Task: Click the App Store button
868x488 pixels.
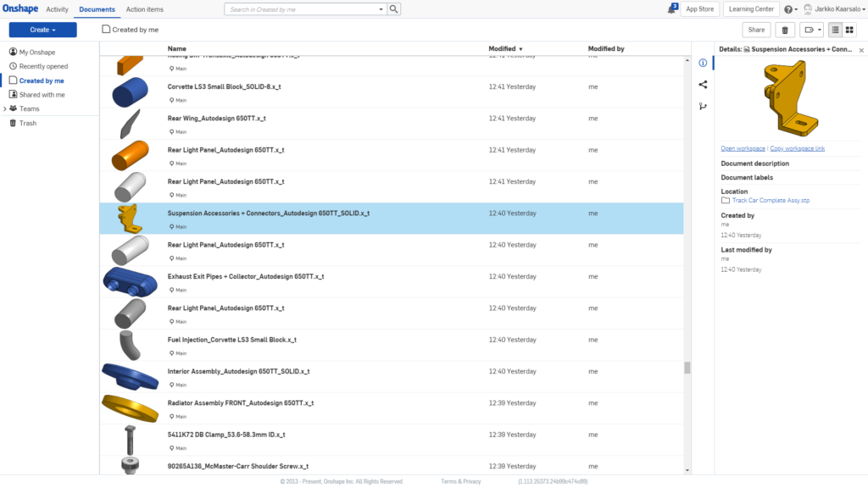Action: click(x=699, y=9)
